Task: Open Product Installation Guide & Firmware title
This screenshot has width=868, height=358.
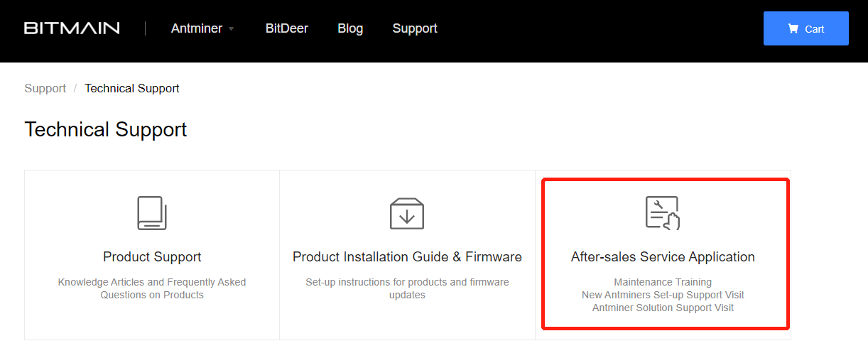Action: tap(407, 256)
